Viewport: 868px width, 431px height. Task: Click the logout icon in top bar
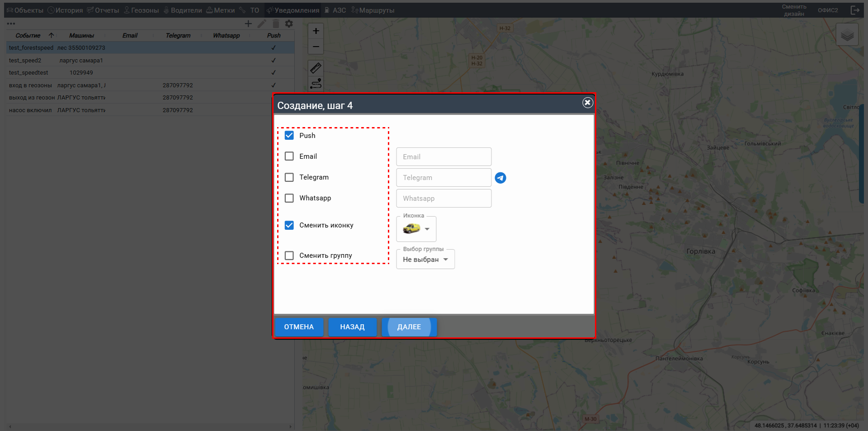click(854, 10)
